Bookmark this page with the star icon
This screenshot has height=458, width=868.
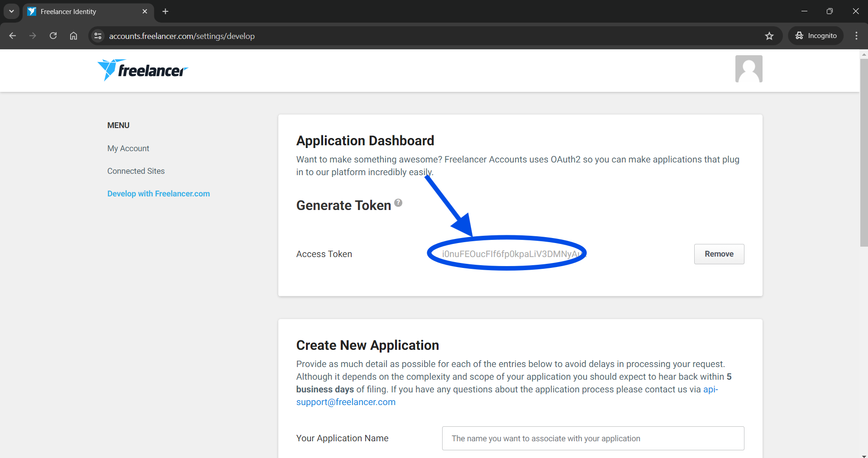769,36
